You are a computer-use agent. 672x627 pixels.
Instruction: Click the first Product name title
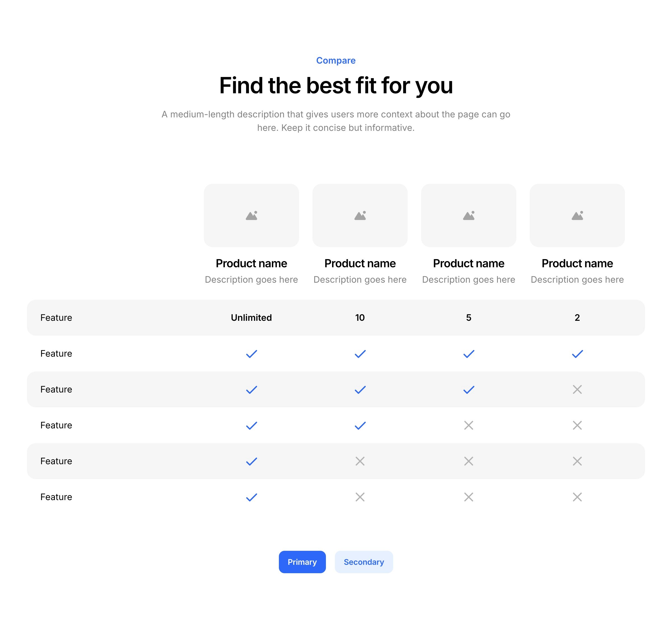[251, 263]
